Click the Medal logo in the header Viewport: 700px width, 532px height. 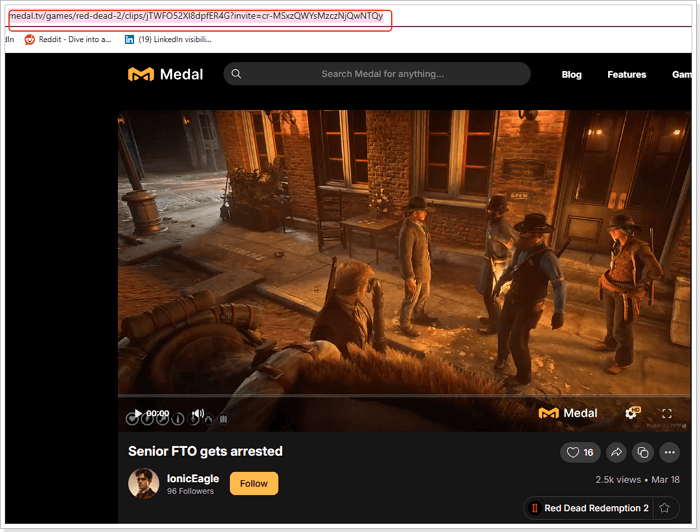166,74
